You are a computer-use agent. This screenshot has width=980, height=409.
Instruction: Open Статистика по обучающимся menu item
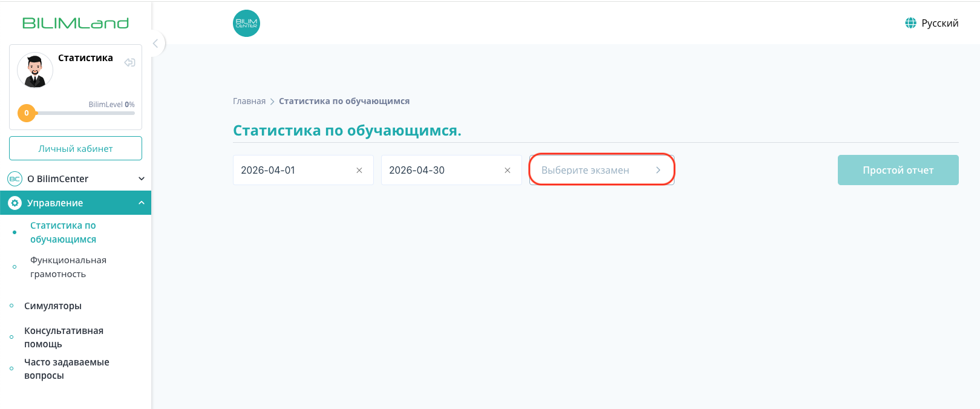click(x=63, y=232)
